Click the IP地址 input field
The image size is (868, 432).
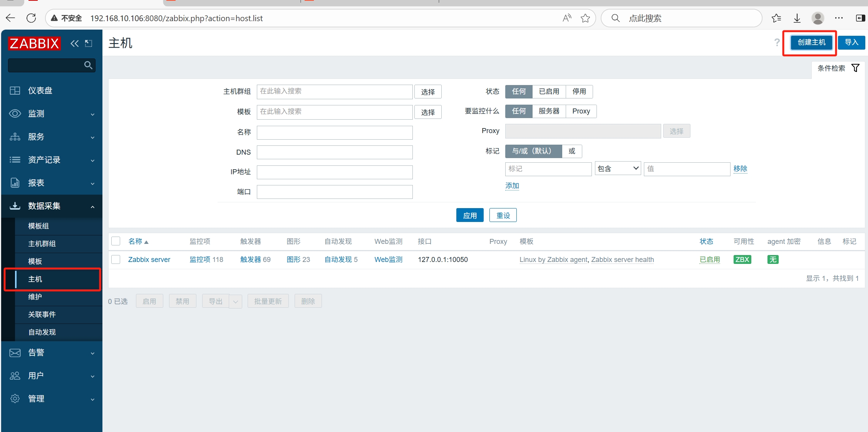[x=335, y=172]
